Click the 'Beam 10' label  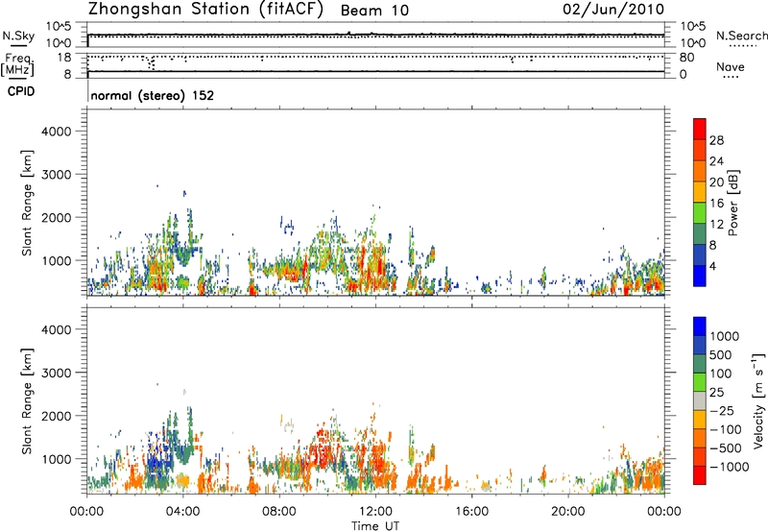tap(374, 11)
